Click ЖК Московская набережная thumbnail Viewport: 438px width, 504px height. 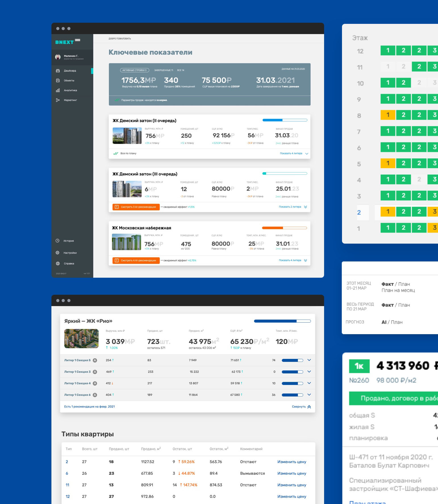(x=126, y=242)
